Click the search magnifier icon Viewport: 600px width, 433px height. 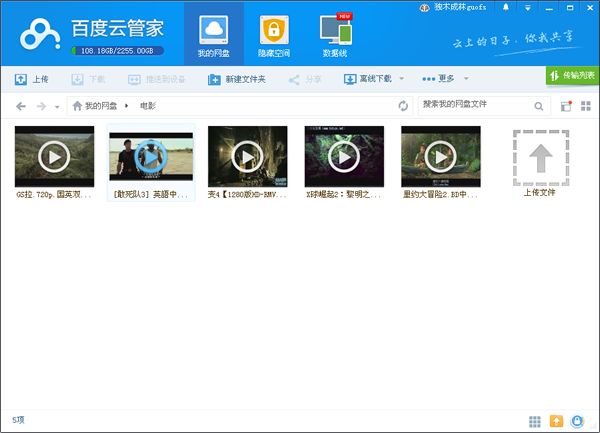coord(539,106)
